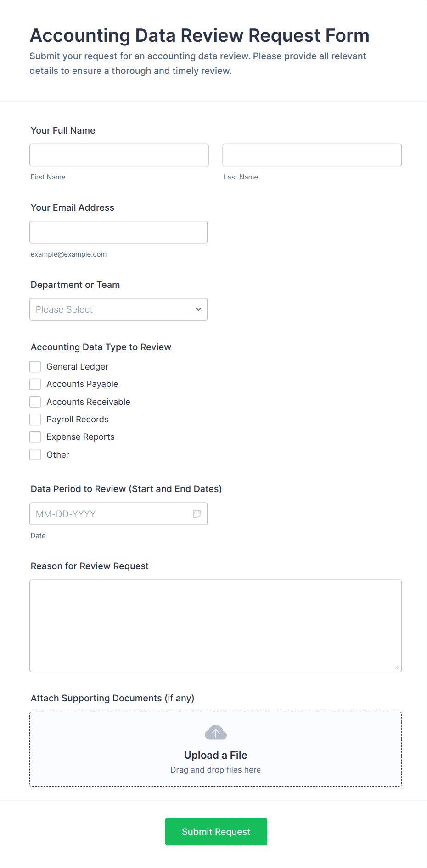This screenshot has width=427, height=868.
Task: Click inside the dashed file upload area
Action: click(215, 748)
